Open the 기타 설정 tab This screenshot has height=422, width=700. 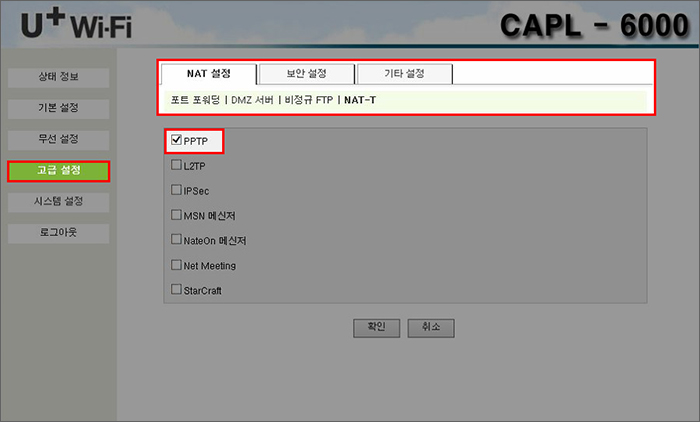point(404,74)
